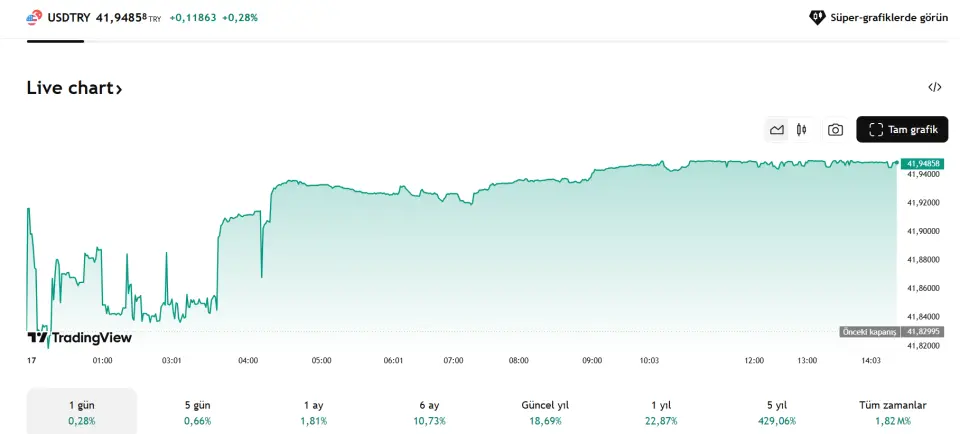This screenshot has width=960, height=434.
Task: Open full chart with Tam grafik
Action: coord(902,130)
